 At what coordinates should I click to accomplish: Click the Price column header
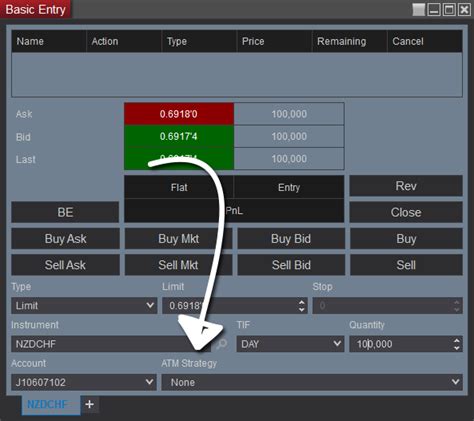[x=274, y=41]
